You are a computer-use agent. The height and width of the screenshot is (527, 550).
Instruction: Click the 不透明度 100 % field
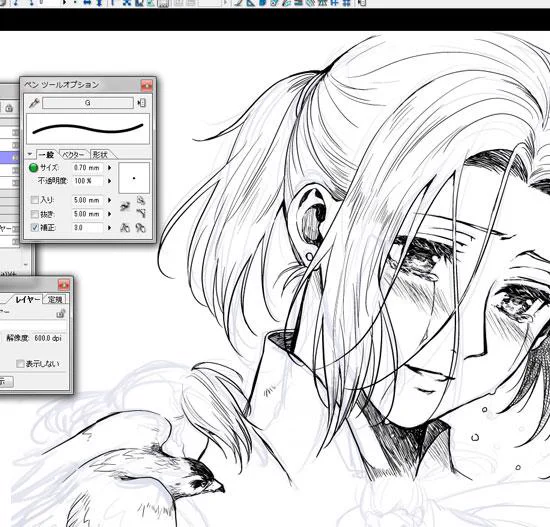pyautogui.click(x=87, y=181)
